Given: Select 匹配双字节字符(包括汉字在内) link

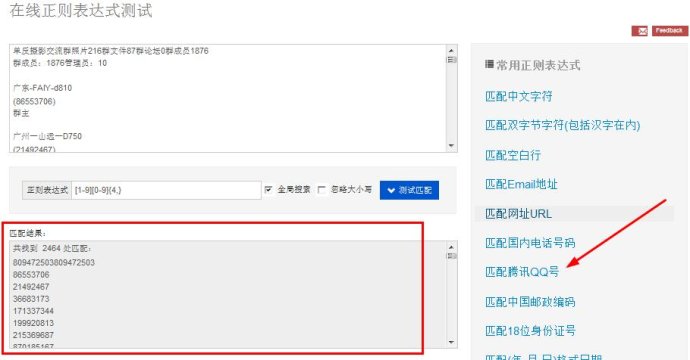Looking at the screenshot, I should pyautogui.click(x=562, y=125).
